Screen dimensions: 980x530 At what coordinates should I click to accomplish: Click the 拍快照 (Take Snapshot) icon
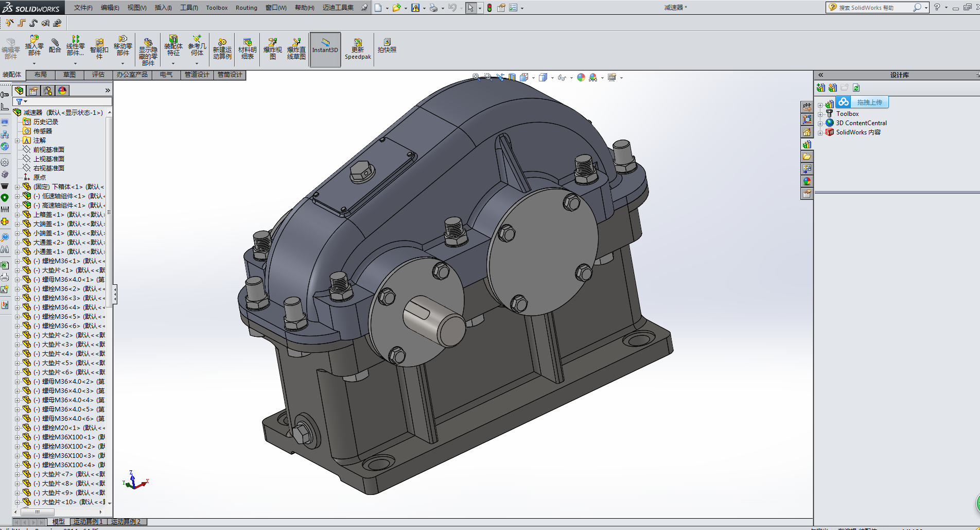[x=387, y=45]
